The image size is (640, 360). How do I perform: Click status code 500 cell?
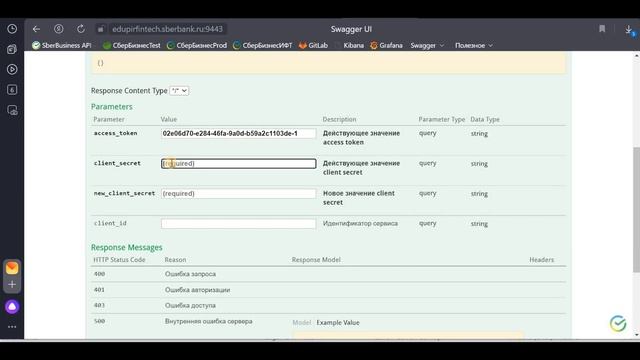[99, 321]
